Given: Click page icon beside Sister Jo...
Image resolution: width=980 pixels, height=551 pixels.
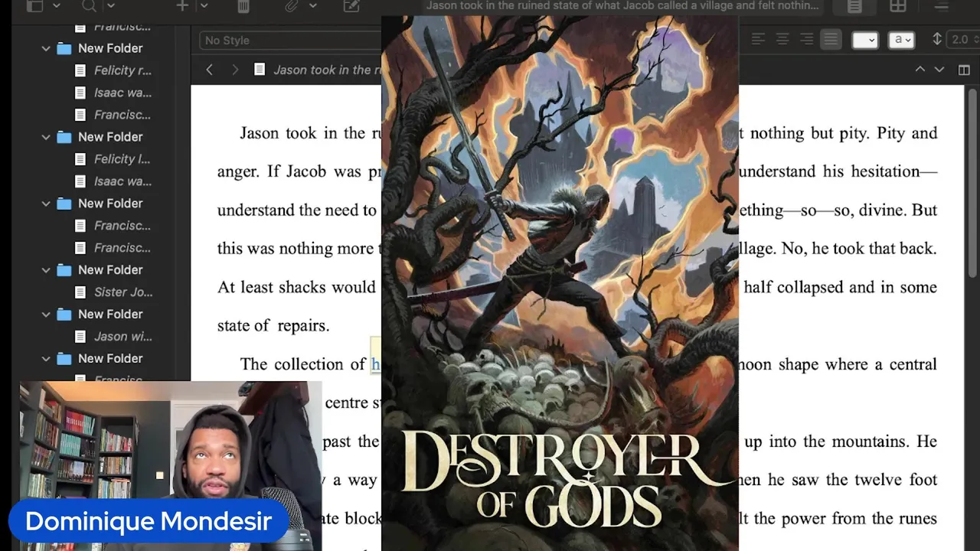Looking at the screenshot, I should point(80,292).
